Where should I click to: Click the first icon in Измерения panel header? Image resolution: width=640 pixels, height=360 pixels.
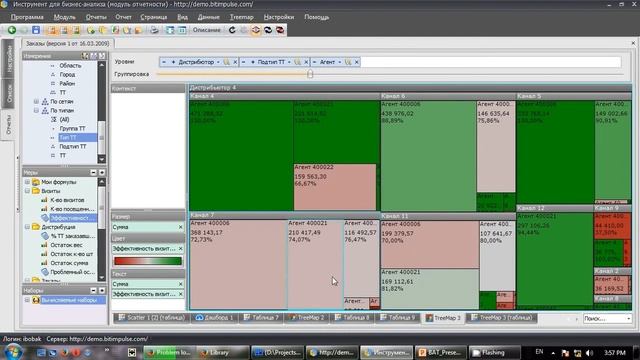(84, 56)
